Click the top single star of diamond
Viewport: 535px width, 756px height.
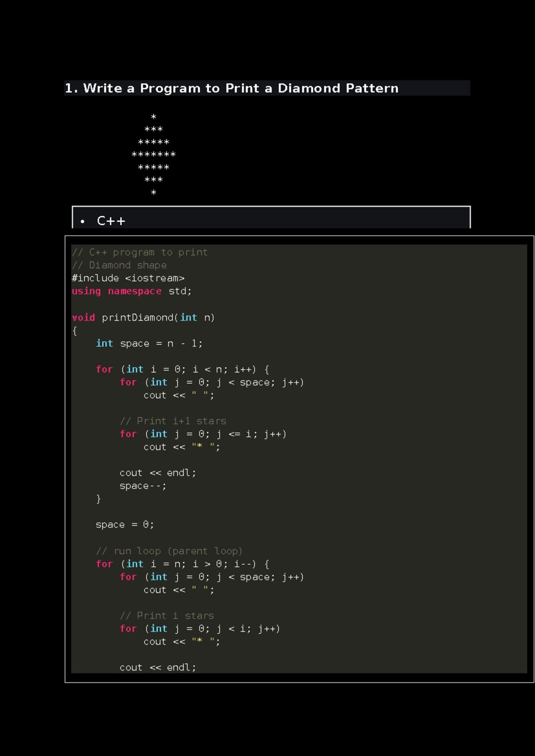[x=153, y=117]
